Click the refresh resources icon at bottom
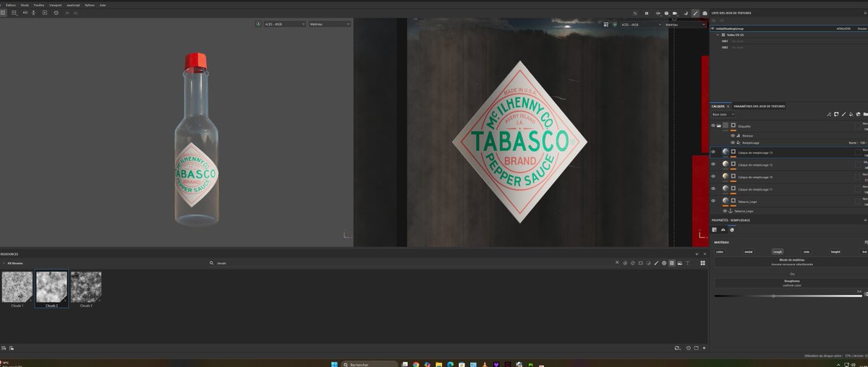This screenshot has height=367, width=868. point(677,347)
